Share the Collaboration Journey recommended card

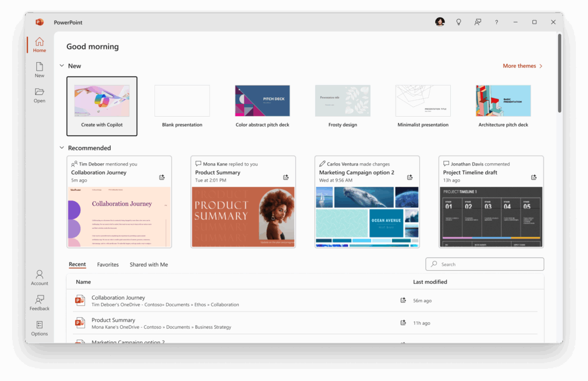[161, 177]
